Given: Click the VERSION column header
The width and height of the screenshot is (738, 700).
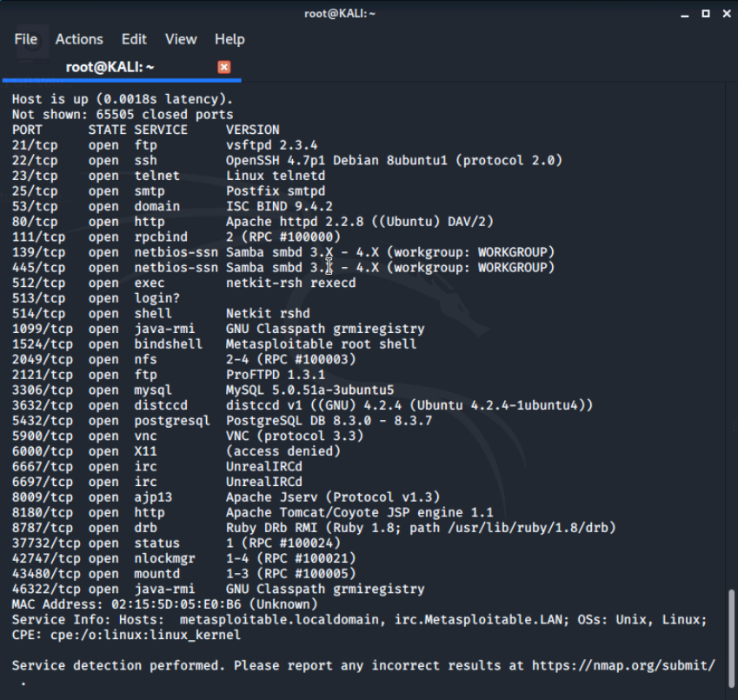Looking at the screenshot, I should pos(252,130).
